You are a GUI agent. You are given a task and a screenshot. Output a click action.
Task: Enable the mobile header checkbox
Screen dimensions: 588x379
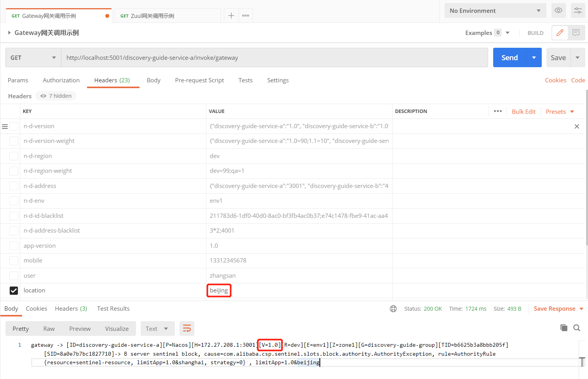click(x=14, y=261)
